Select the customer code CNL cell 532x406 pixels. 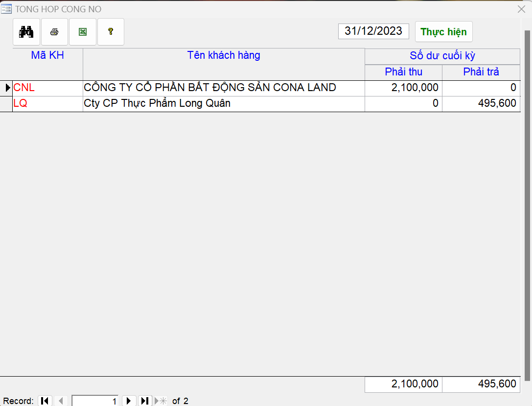(x=47, y=88)
